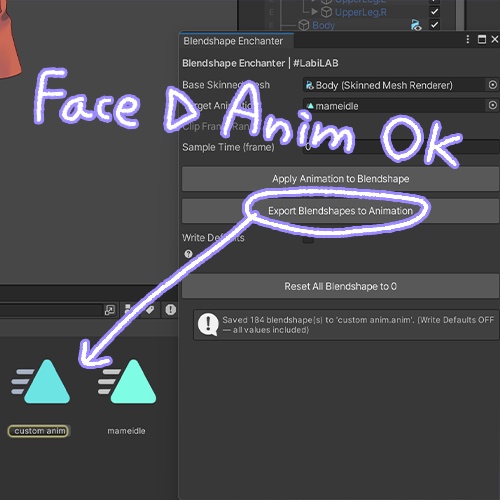Viewport: 500px width, 500px height.
Task: Maximize the Blendshape Enchanter window
Action: (x=482, y=39)
